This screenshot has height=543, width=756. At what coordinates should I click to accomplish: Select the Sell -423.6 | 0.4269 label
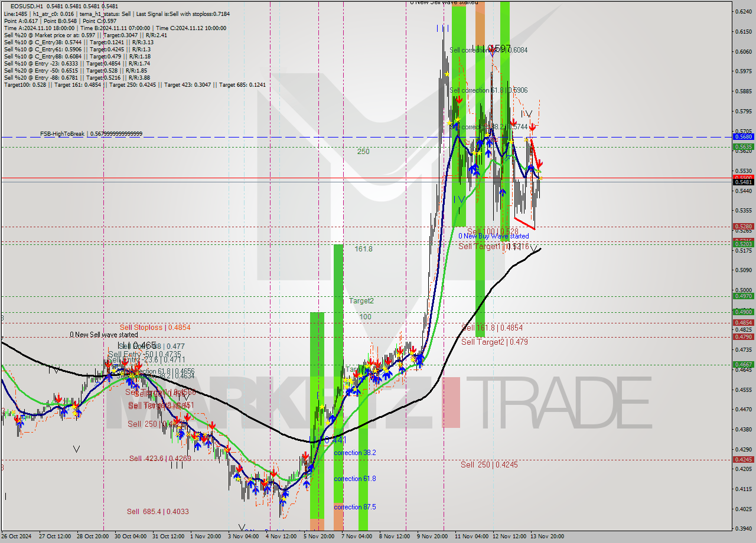click(x=160, y=458)
